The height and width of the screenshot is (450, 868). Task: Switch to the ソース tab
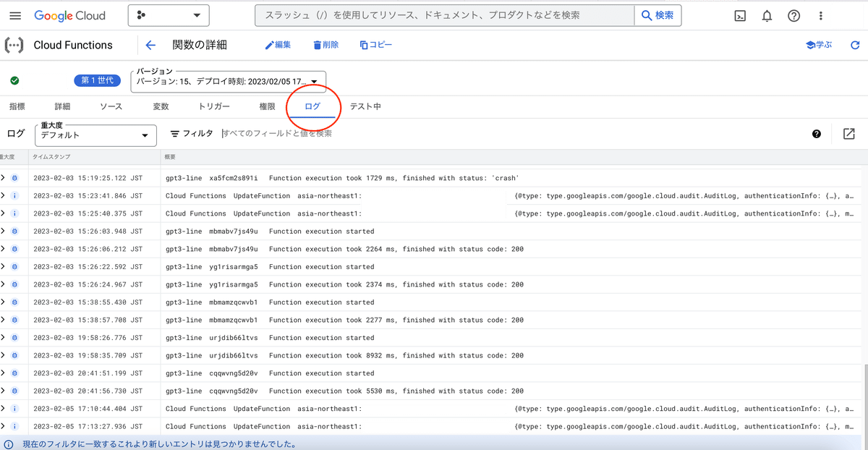111,106
